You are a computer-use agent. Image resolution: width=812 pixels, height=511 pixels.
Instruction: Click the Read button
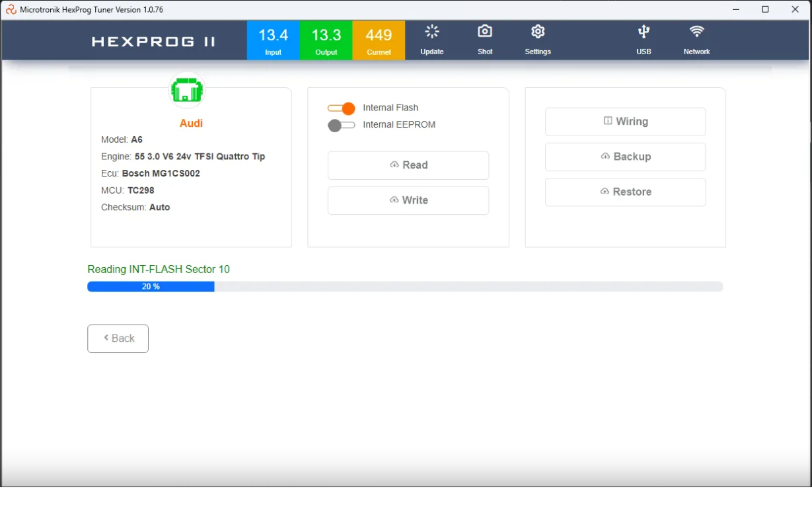tap(408, 165)
